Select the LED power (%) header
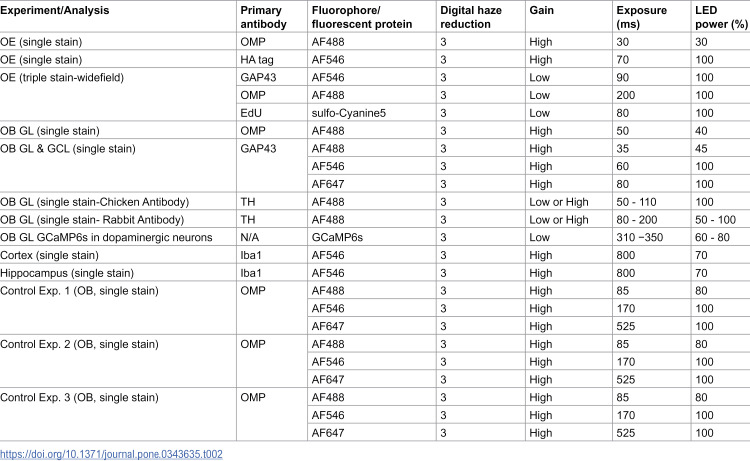This screenshot has width=750, height=461. pyautogui.click(x=721, y=17)
